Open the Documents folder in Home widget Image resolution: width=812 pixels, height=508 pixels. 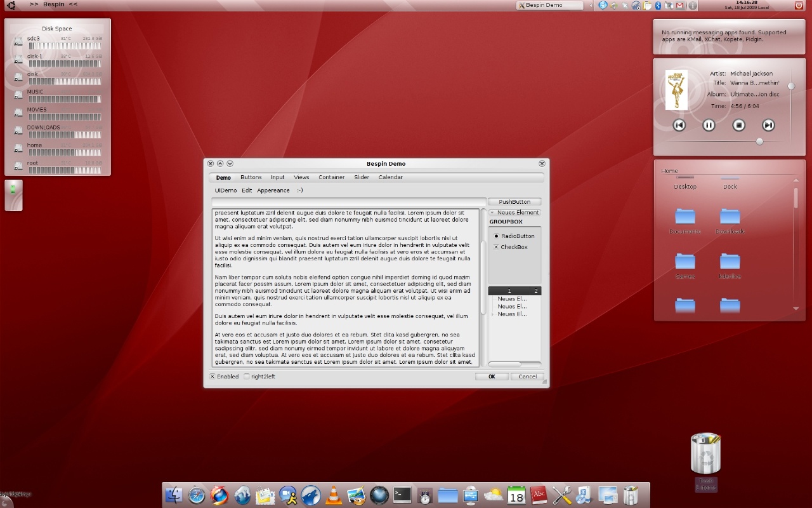click(685, 220)
